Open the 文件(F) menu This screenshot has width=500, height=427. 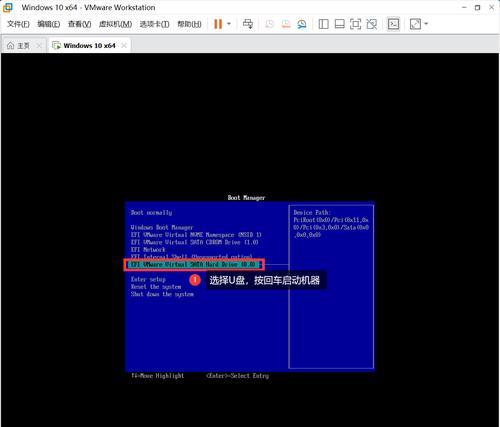[x=18, y=24]
